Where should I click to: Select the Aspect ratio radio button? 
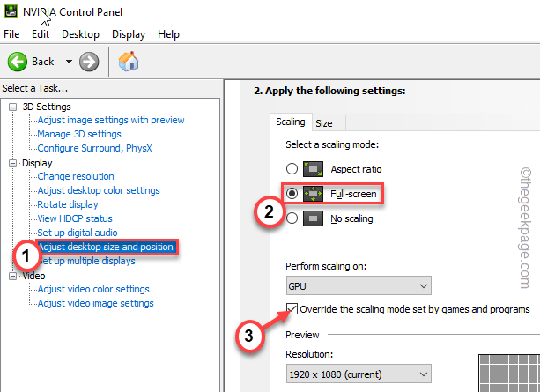pyautogui.click(x=292, y=169)
